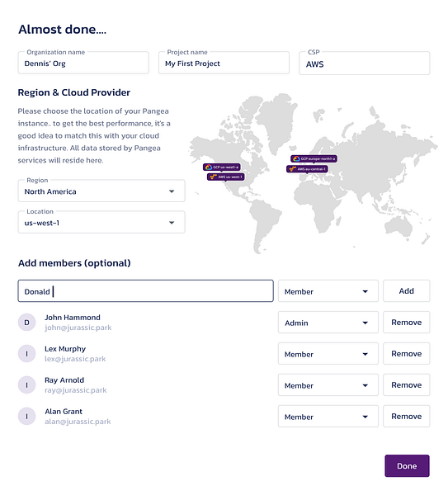Open Alan Grant's Member role dropdown
The width and height of the screenshot is (448, 495).
[x=328, y=416]
